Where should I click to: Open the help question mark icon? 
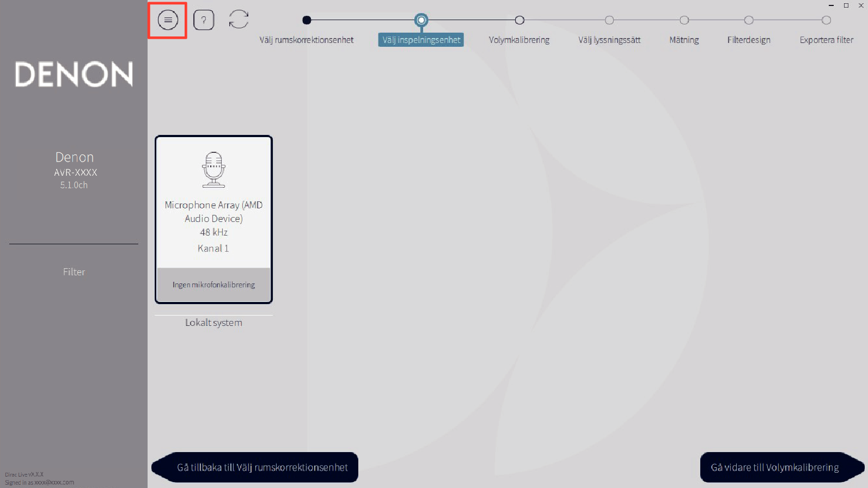pos(204,20)
